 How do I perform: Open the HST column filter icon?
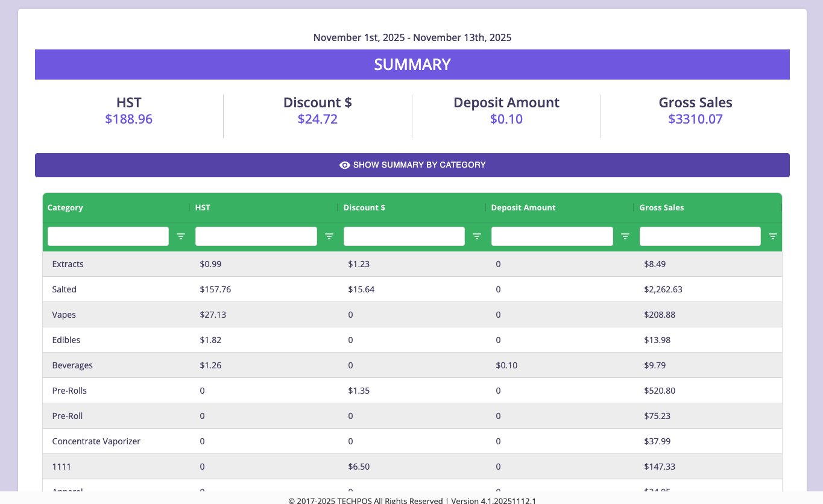329,236
